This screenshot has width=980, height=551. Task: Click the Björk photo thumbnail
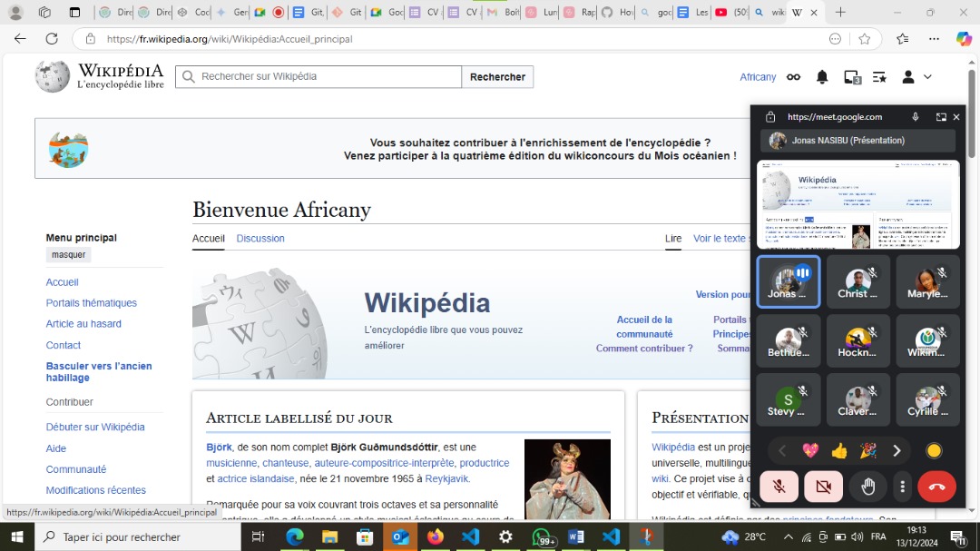tap(567, 479)
